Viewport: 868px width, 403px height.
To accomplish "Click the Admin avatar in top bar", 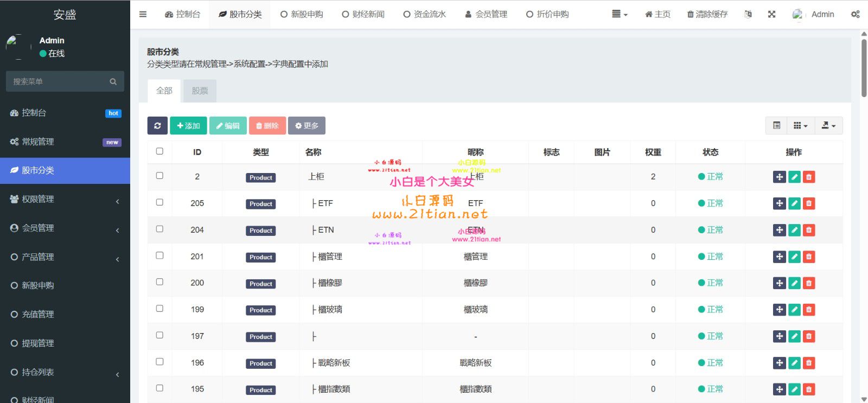I will click(797, 14).
